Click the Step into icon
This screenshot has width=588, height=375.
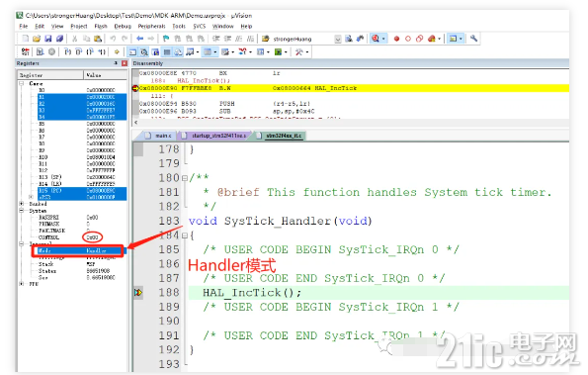67,51
